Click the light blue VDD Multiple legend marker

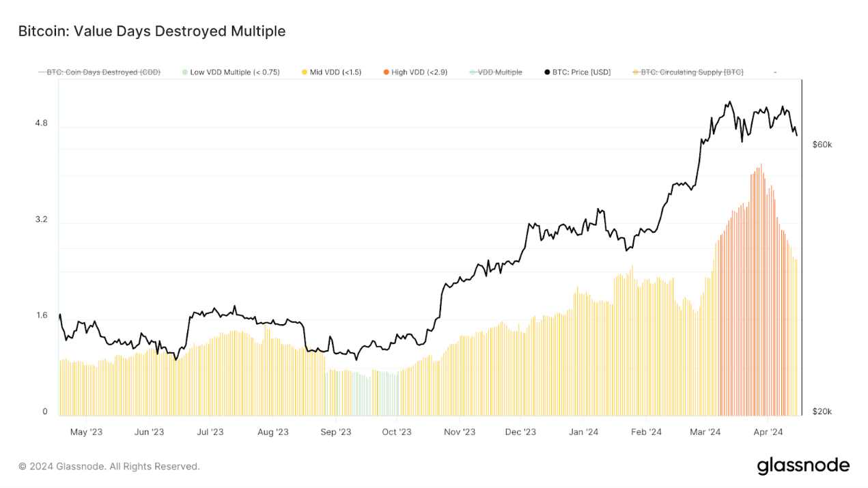point(472,72)
